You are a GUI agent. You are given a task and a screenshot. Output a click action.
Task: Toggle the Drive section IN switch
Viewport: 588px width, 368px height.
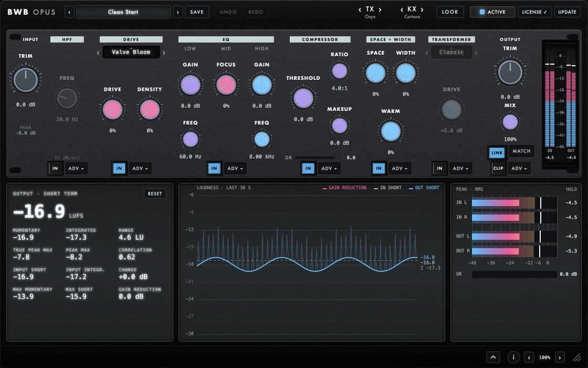(x=119, y=168)
